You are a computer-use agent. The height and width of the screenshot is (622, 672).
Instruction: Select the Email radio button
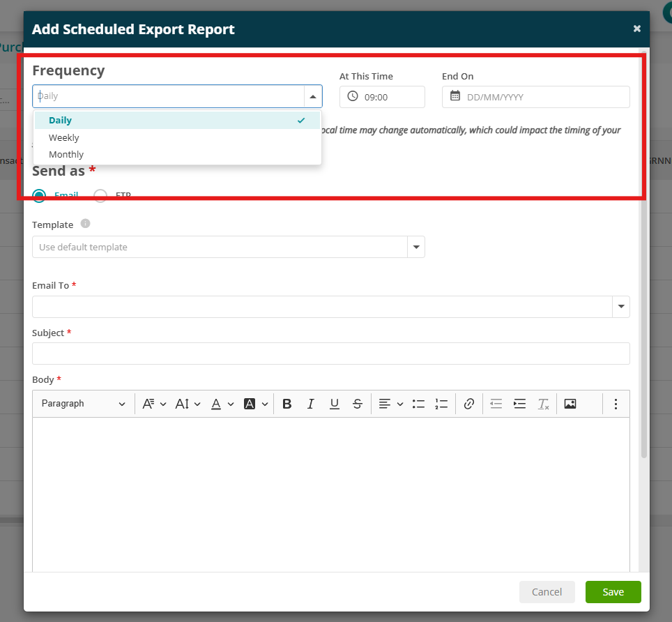(39, 195)
